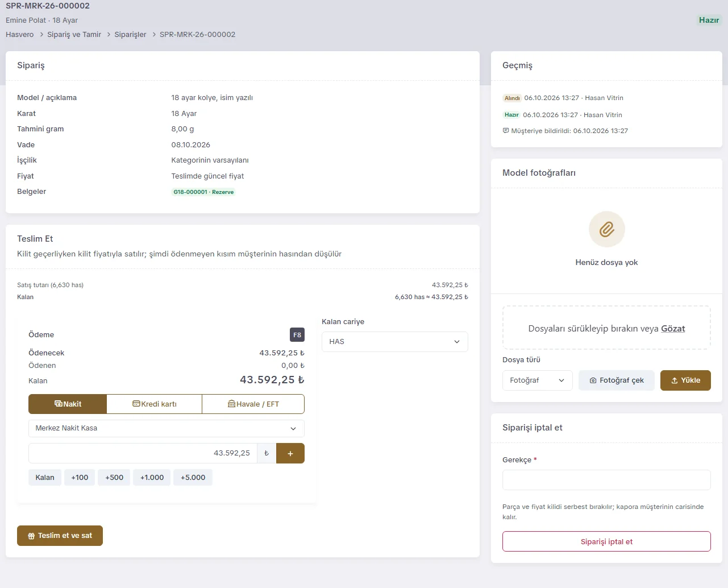Select Kredi kartı payment method
Image resolution: width=728 pixels, height=588 pixels.
coord(155,404)
